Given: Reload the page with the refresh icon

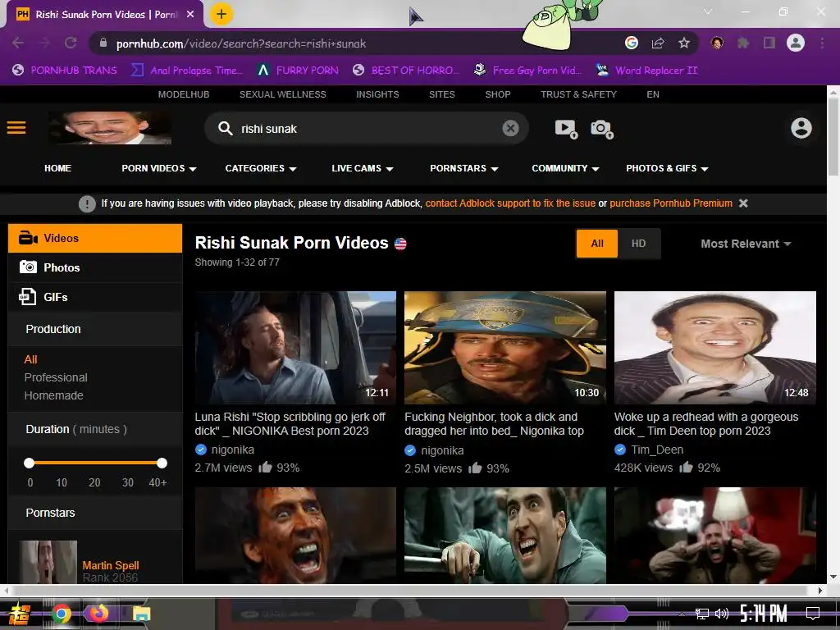Looking at the screenshot, I should pos(71,43).
